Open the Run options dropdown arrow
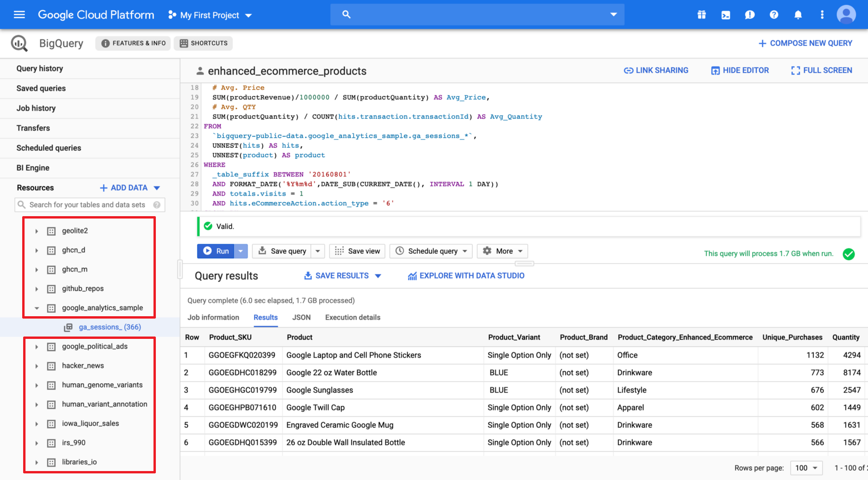The width and height of the screenshot is (868, 480). [x=240, y=251]
